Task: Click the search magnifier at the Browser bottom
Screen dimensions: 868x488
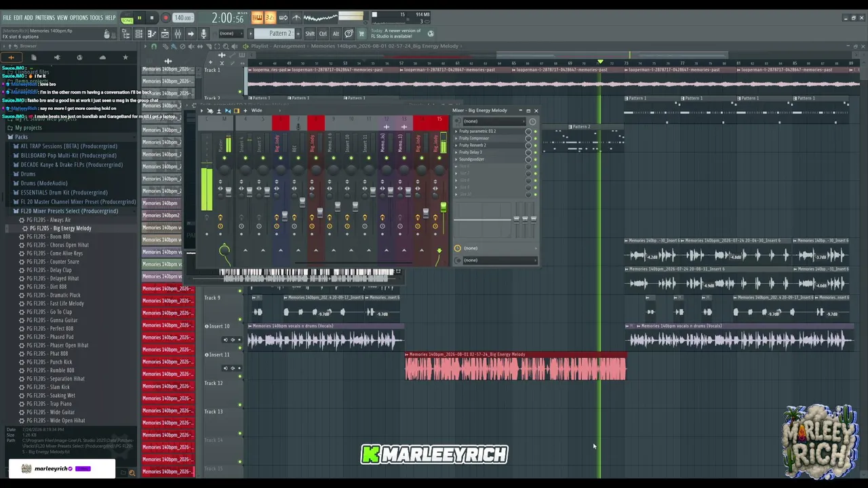Action: click(132, 472)
